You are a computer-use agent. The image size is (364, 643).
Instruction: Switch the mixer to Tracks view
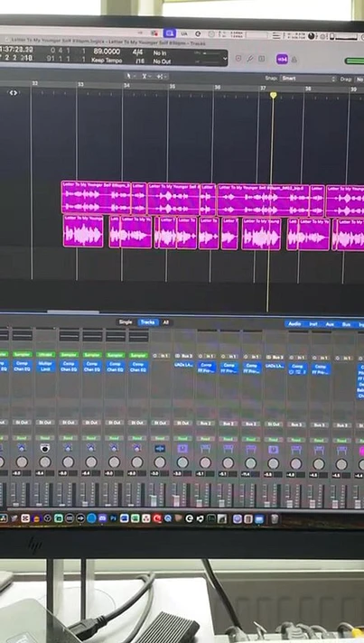point(147,321)
